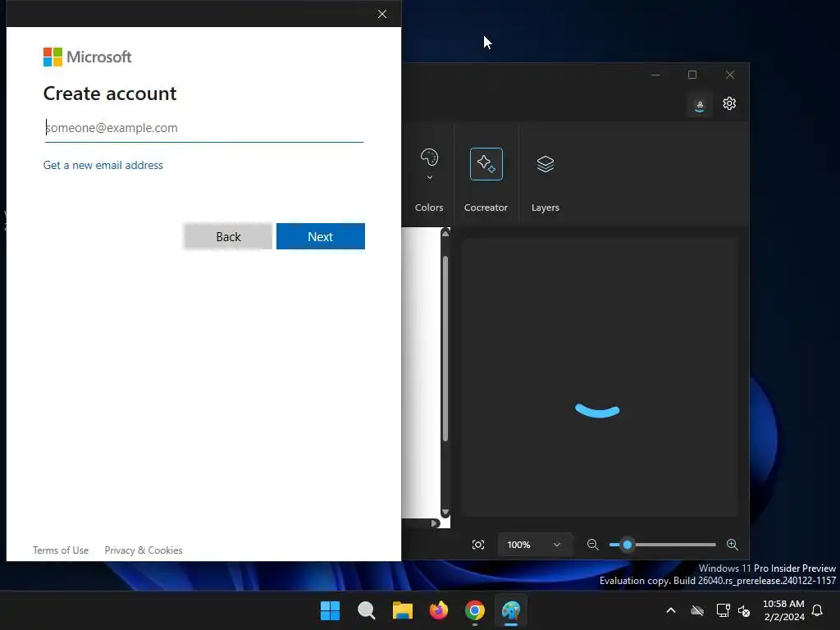Click the Paint app icon in the taskbar
Viewport: 840px width, 630px height.
click(511, 610)
